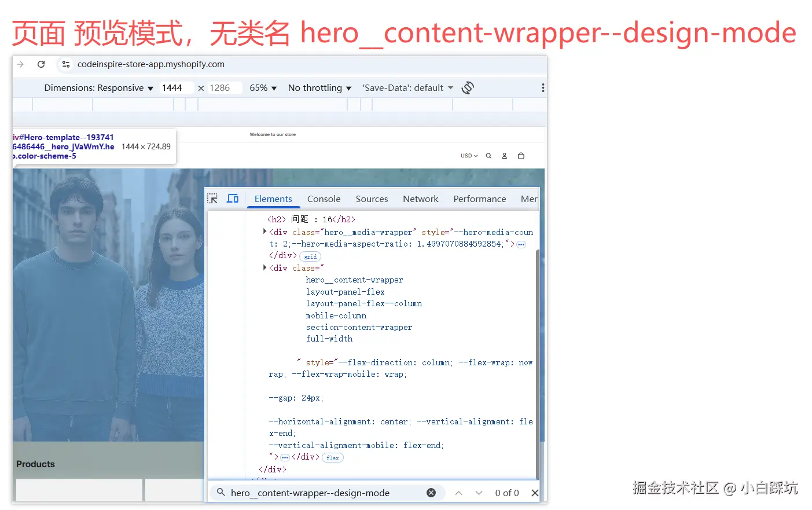Click the section-content-wrapper class text
This screenshot has width=812, height=510.
coord(359,327)
